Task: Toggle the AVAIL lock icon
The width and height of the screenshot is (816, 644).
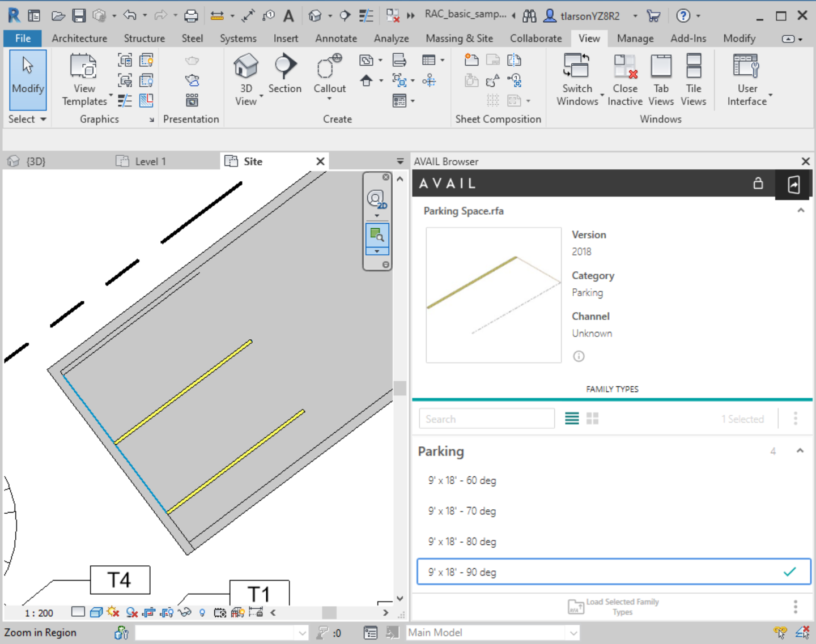Action: tap(758, 184)
